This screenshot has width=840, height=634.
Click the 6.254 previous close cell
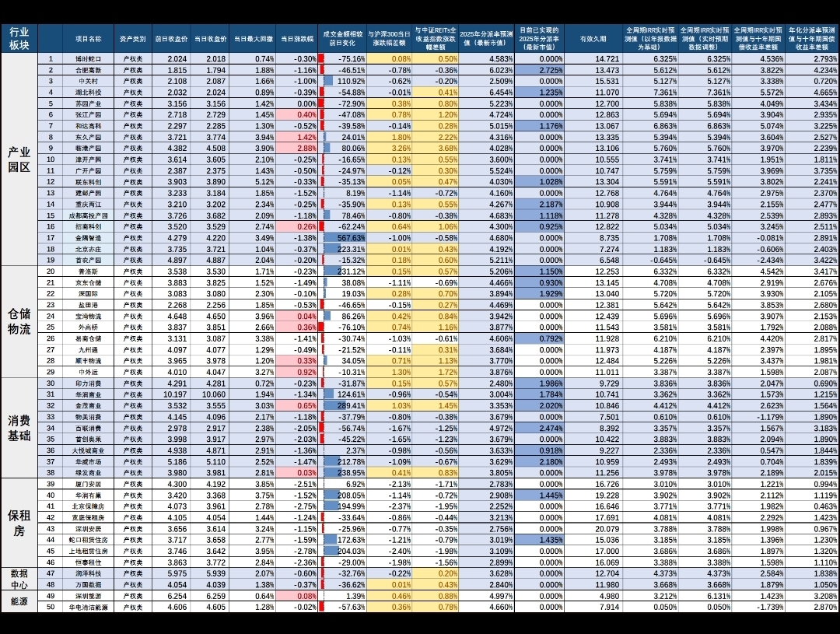[x=171, y=596]
